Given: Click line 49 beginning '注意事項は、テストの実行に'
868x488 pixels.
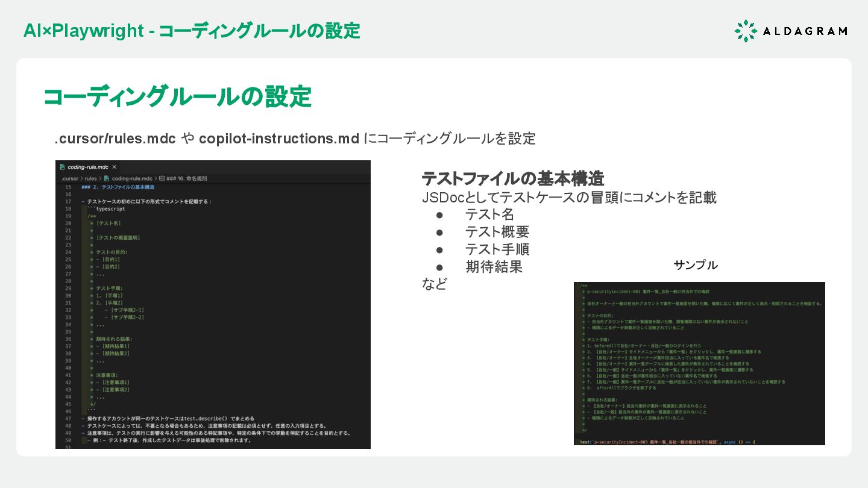Looking at the screenshot, I should click(x=216, y=433).
